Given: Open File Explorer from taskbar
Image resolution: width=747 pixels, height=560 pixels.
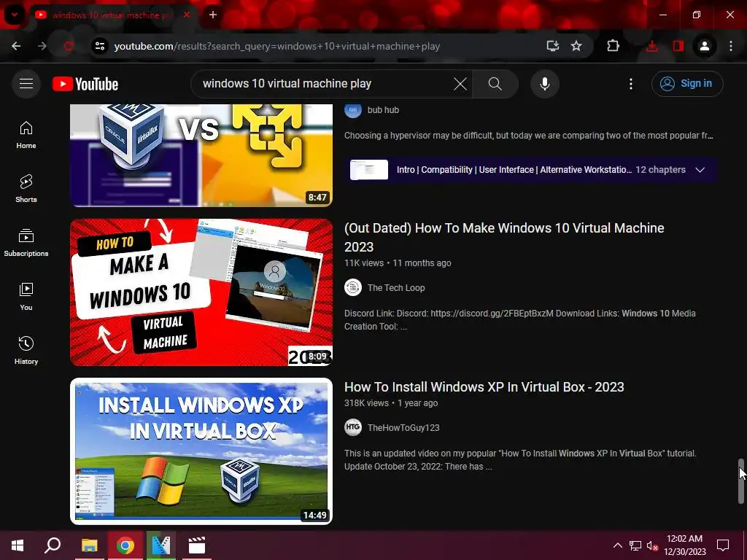Looking at the screenshot, I should point(89,545).
